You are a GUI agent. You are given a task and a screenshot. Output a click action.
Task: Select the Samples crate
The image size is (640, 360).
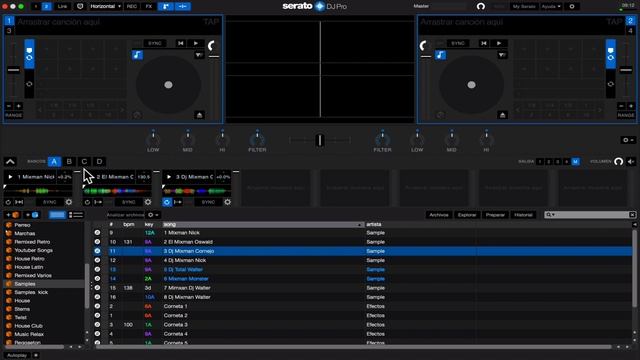tap(25, 284)
